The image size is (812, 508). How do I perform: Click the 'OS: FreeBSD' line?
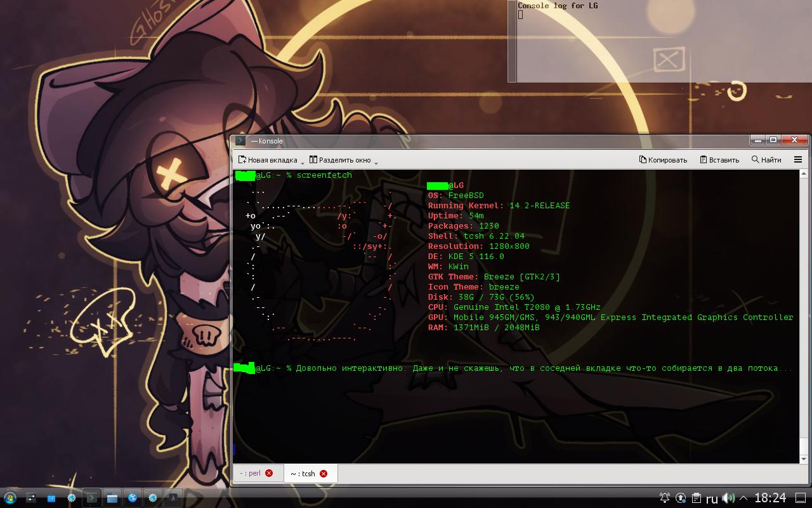coord(456,196)
